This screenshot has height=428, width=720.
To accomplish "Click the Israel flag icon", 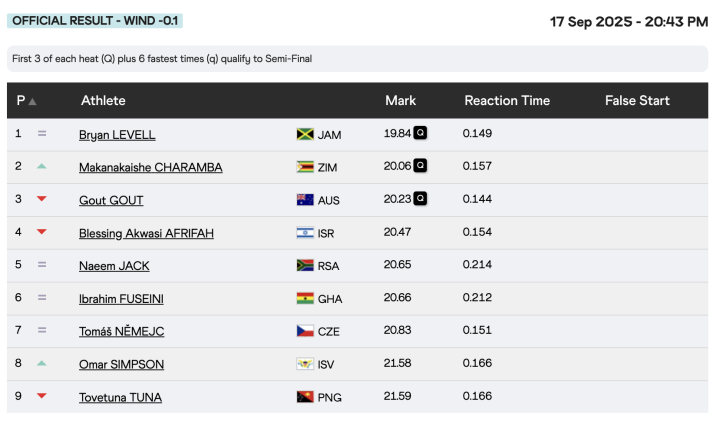I will [x=305, y=233].
